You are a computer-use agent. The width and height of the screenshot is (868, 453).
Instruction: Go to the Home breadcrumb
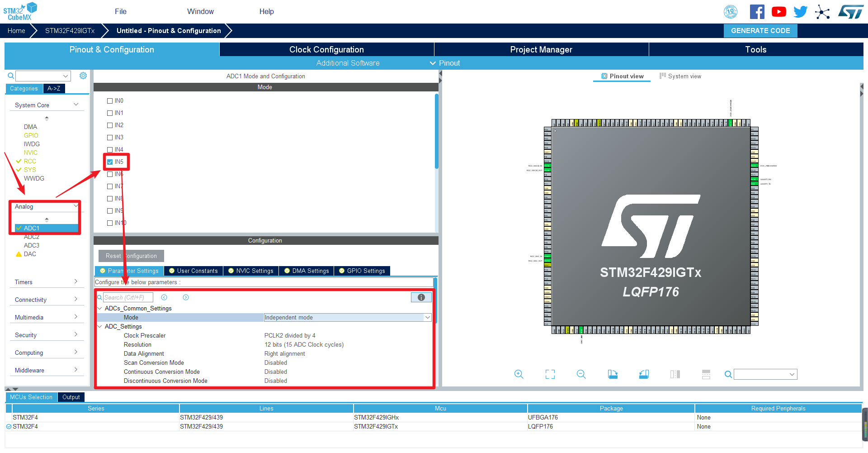tap(16, 31)
